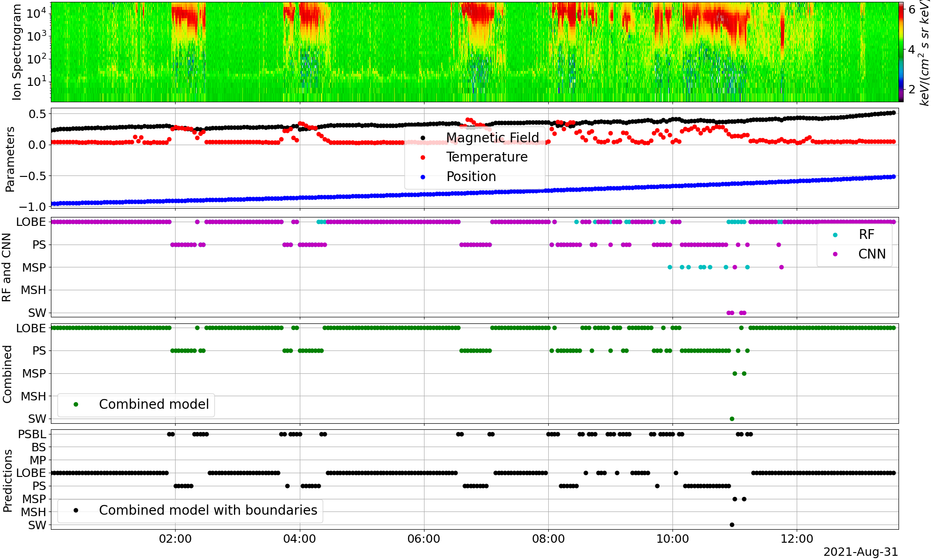934x560 pixels.
Task: Click the cyan RF legend marker
Action: (x=835, y=235)
